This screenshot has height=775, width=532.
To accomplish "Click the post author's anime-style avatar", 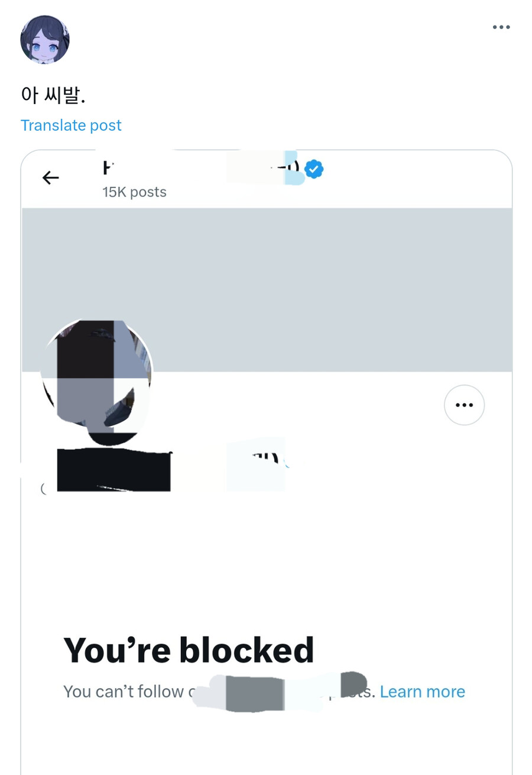I will click(x=44, y=38).
